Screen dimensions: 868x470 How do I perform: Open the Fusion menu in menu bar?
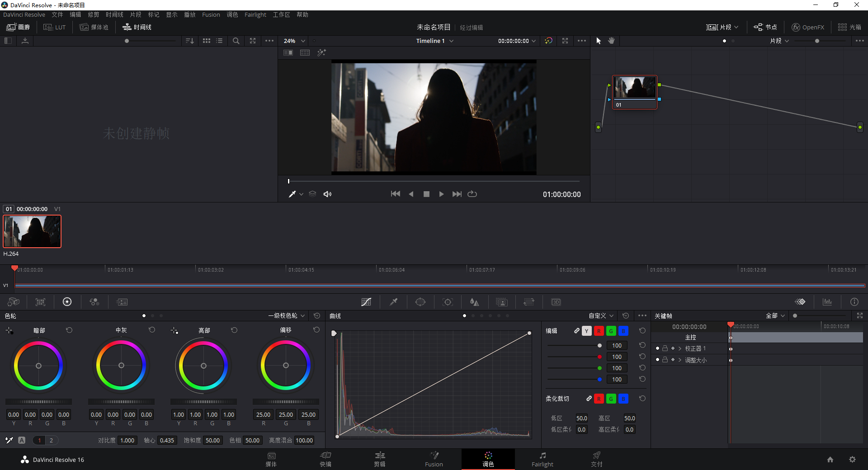point(211,14)
